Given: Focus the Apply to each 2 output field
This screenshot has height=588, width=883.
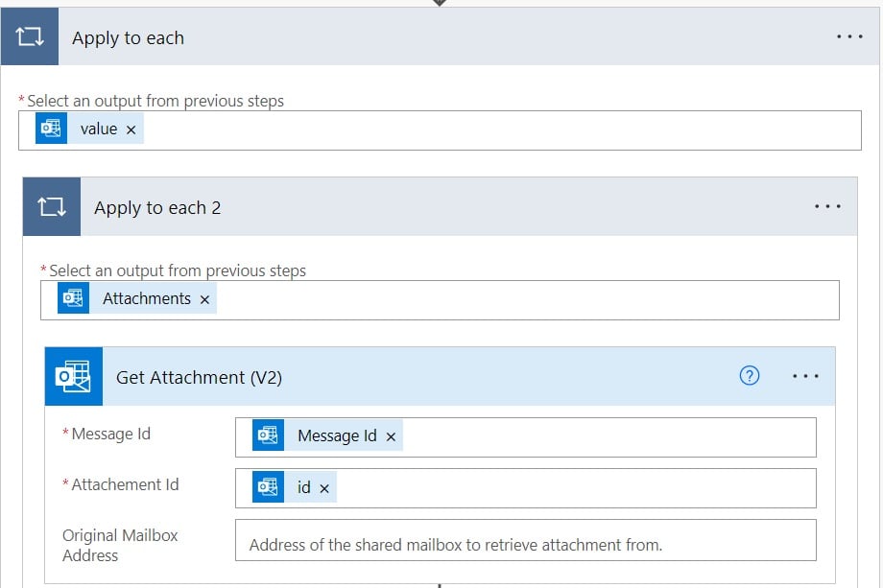Looking at the screenshot, I should pos(440,300).
